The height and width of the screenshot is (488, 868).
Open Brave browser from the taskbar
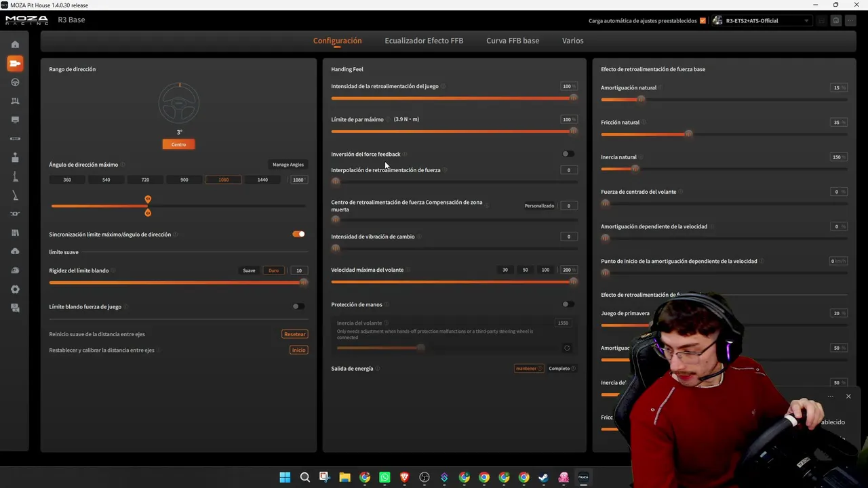click(x=404, y=477)
